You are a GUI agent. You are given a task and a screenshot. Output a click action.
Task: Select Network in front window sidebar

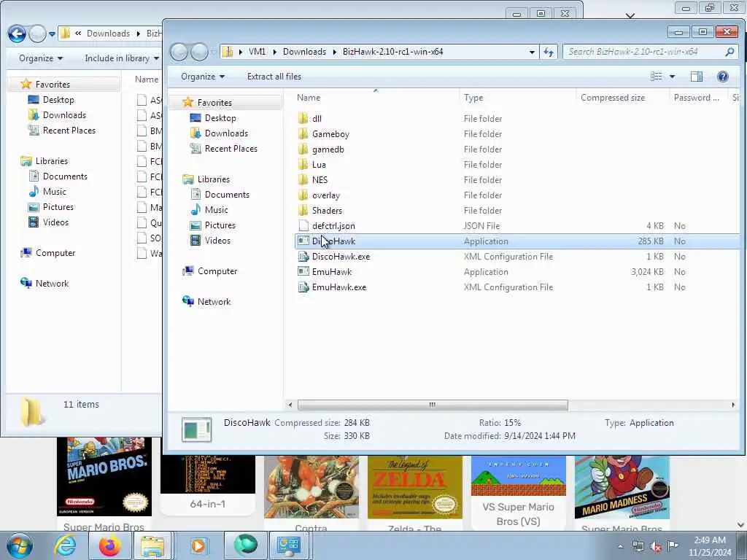(214, 301)
